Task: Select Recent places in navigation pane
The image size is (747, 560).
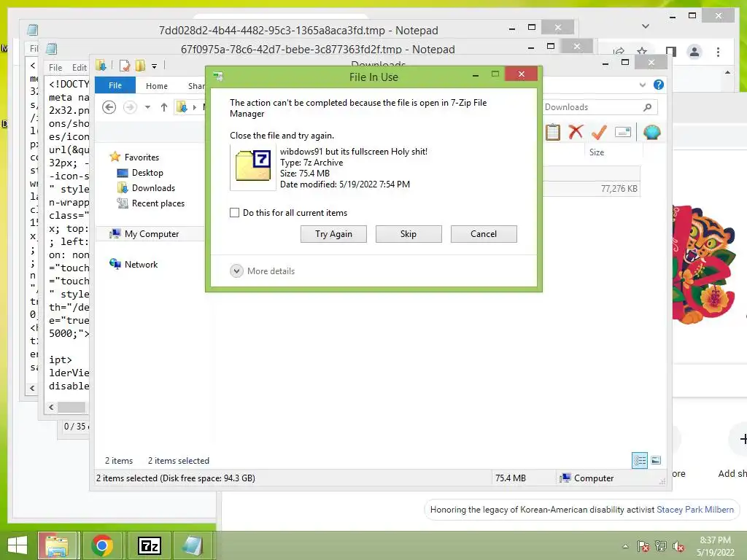Action: (x=158, y=203)
